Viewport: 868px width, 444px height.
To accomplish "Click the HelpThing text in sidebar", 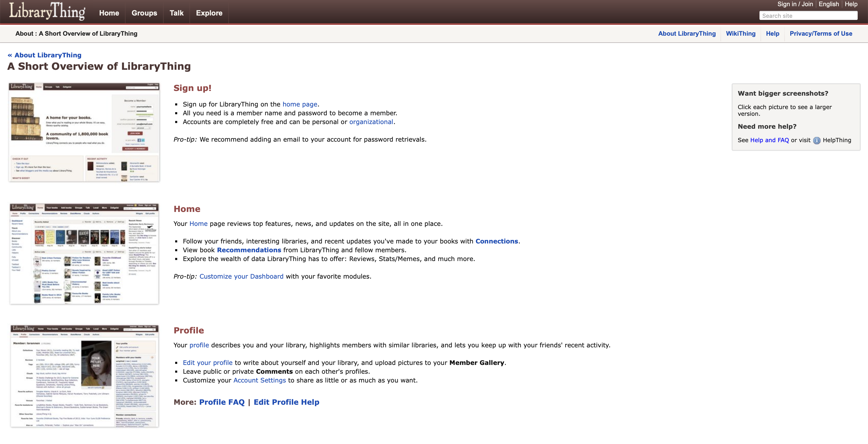I will pyautogui.click(x=837, y=140).
